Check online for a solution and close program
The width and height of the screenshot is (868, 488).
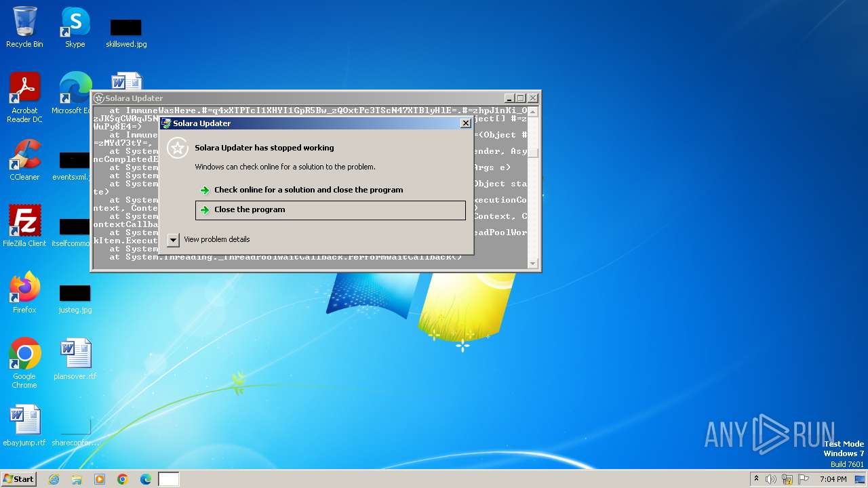click(x=330, y=190)
